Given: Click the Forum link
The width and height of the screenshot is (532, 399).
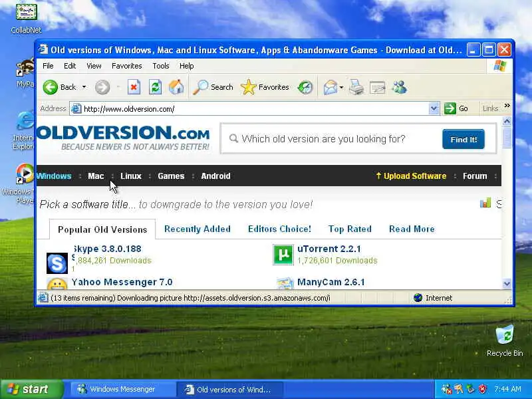Looking at the screenshot, I should 475,176.
